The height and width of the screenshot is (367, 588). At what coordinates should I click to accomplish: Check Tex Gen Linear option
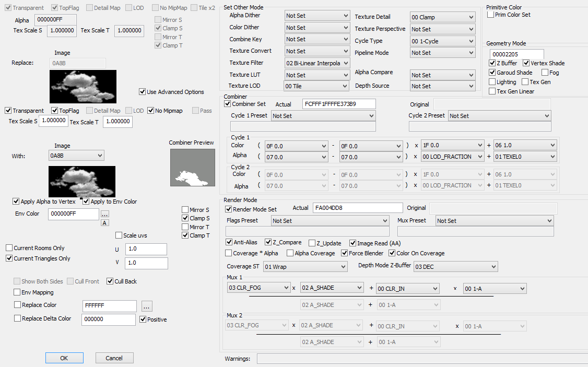(492, 91)
